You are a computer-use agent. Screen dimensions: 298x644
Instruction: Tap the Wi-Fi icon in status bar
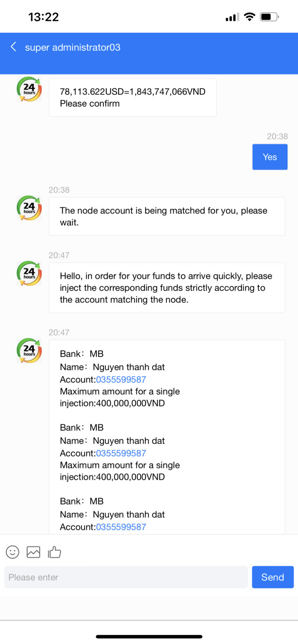248,17
